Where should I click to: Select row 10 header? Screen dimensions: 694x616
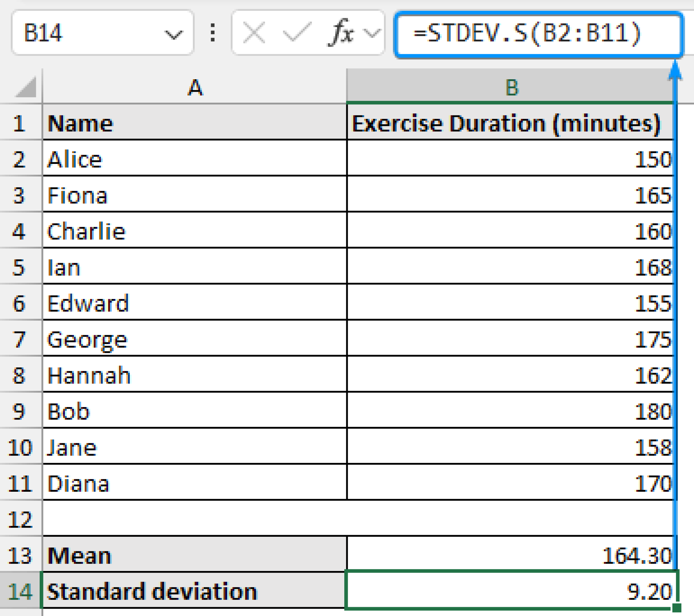21,446
